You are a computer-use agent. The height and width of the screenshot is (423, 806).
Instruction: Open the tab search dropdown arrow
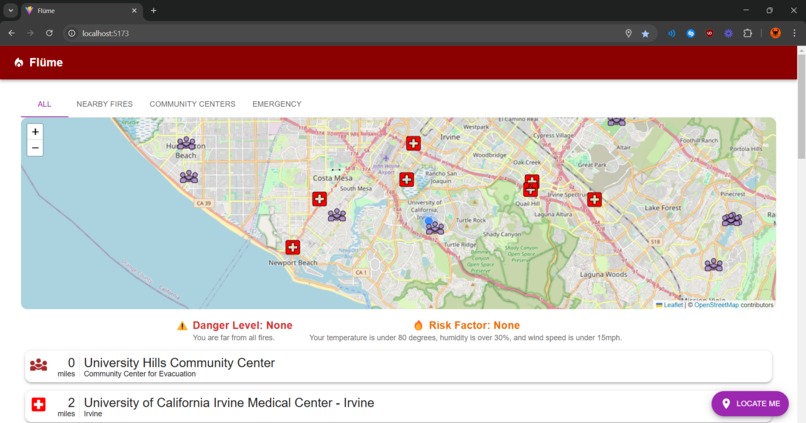pos(10,10)
